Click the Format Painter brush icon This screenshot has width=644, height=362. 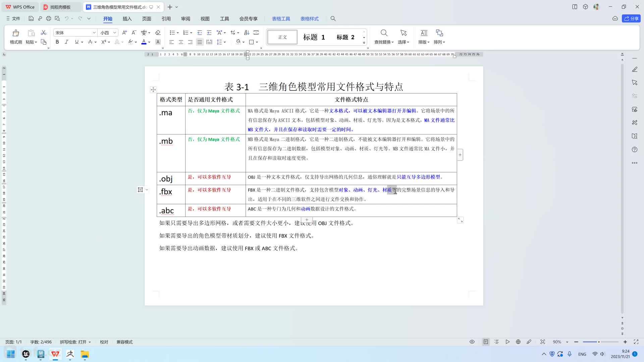[x=16, y=33]
